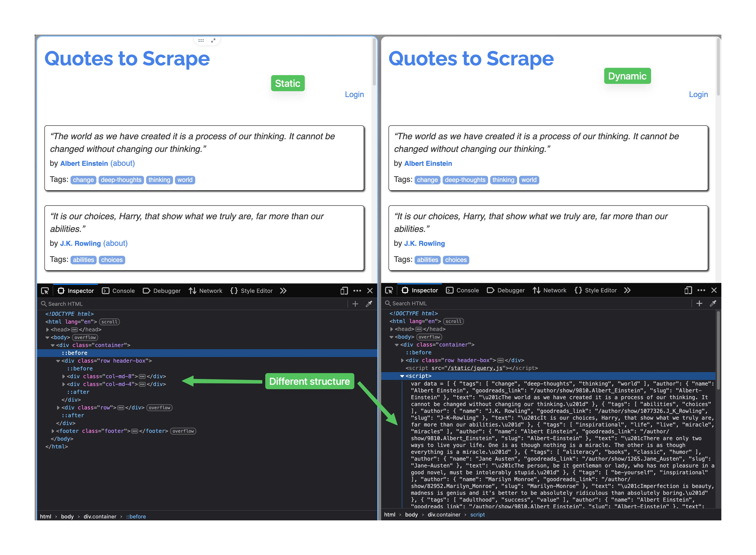756x555 pixels.
Task: Click the "+" new-node button in right Inspector
Action: coord(700,303)
